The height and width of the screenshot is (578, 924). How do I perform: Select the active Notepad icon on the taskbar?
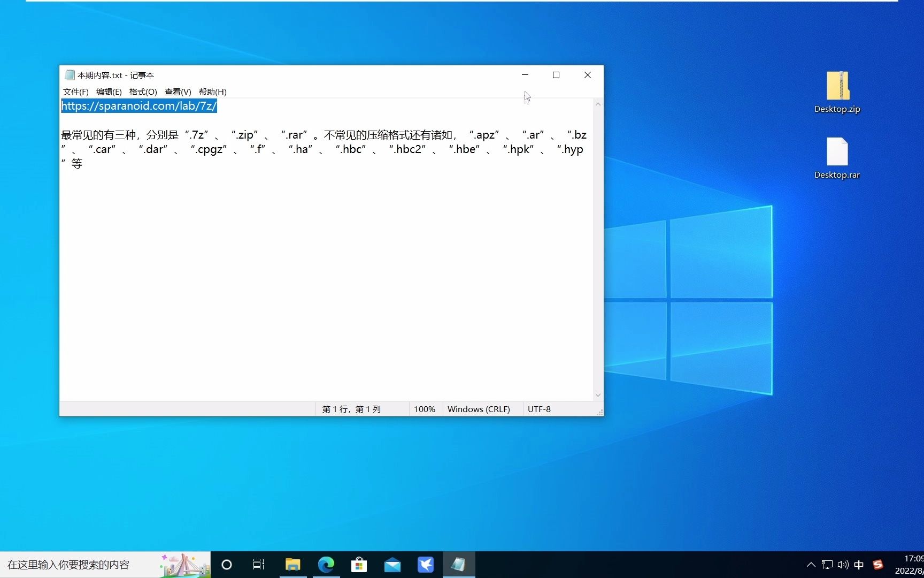pos(459,565)
